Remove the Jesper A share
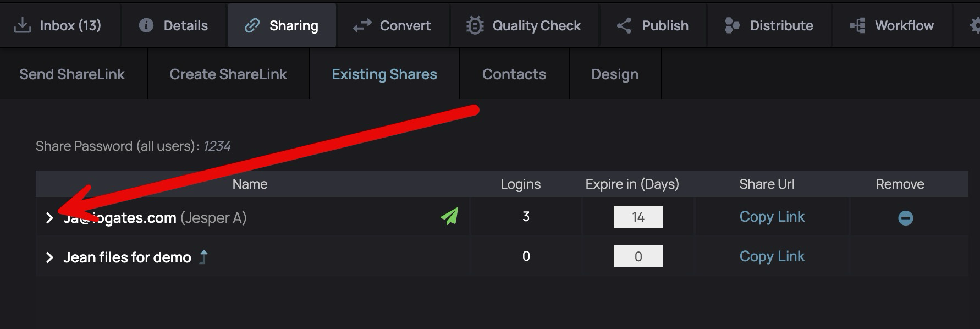The width and height of the screenshot is (980, 329). pos(905,218)
